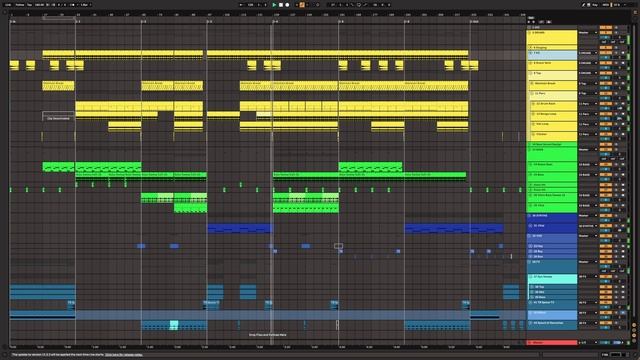Open the release notes link in status bar
The image size is (640, 360).
(x=124, y=355)
